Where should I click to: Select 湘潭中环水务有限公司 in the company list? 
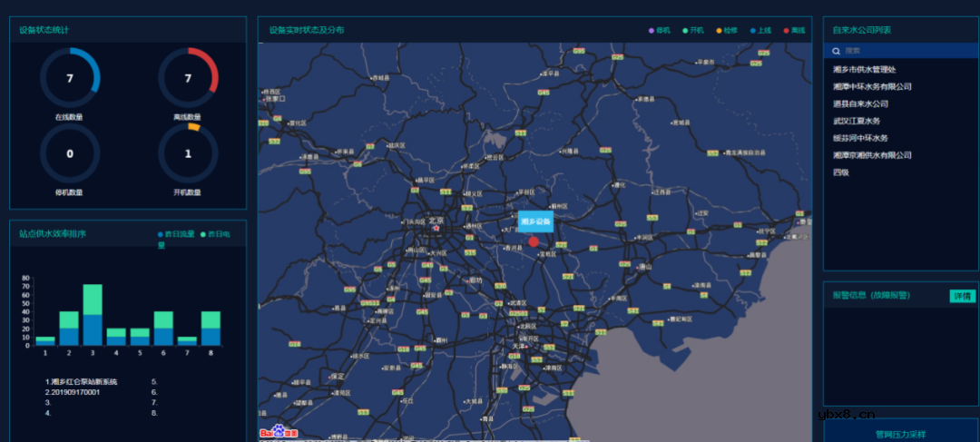click(x=872, y=86)
